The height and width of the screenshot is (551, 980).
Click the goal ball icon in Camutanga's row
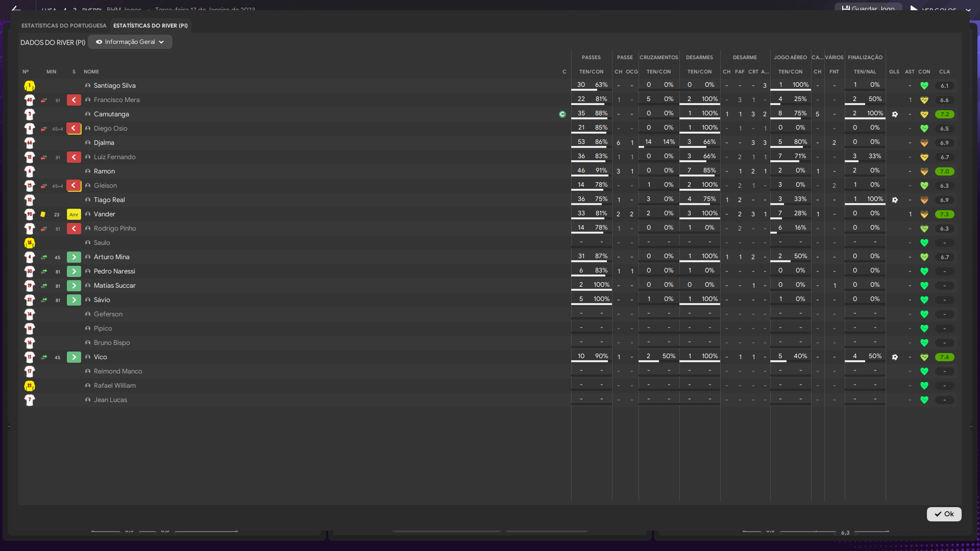pyautogui.click(x=895, y=114)
